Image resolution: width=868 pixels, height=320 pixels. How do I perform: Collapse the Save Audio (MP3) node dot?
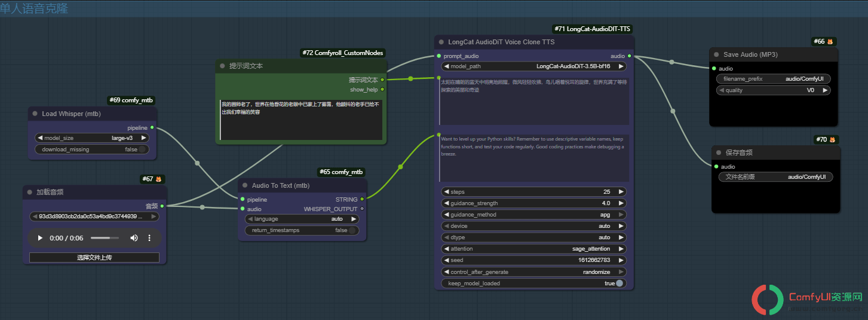pyautogui.click(x=716, y=54)
